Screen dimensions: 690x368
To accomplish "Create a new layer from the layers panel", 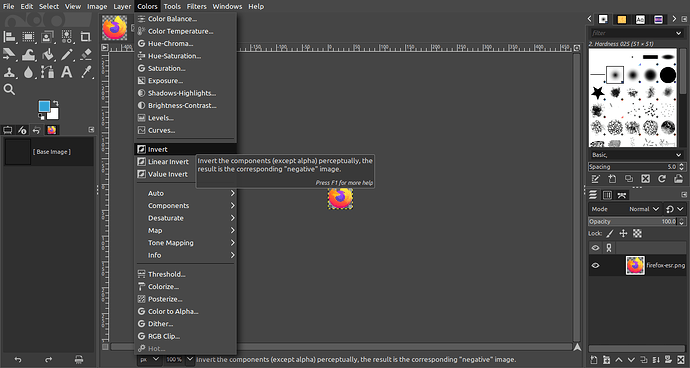I will click(594, 360).
